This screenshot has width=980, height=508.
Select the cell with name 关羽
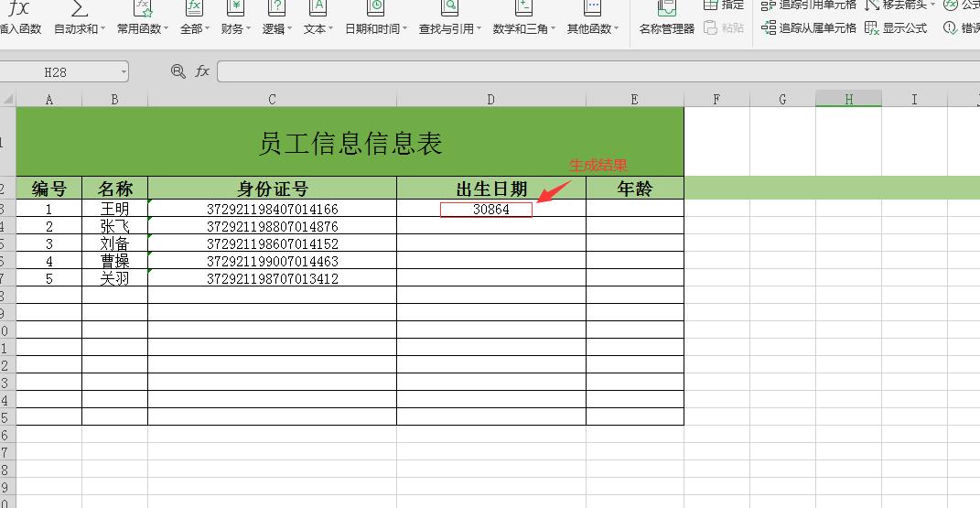pyautogui.click(x=115, y=278)
